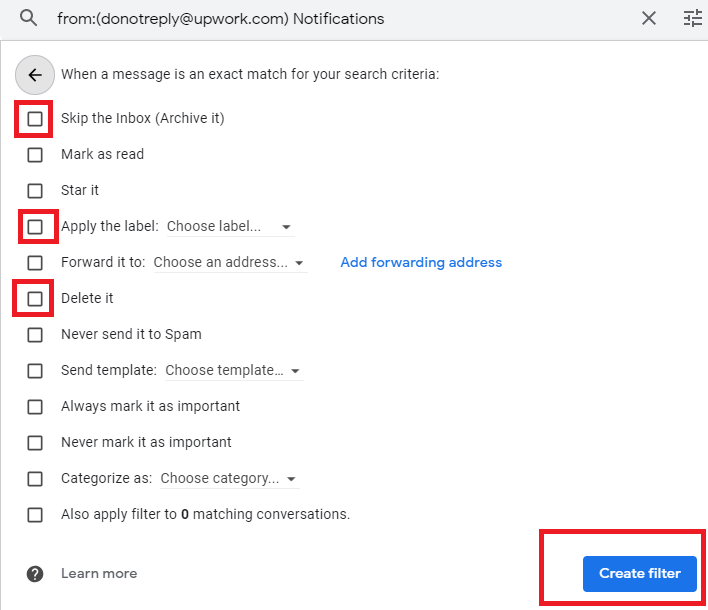
Task: Enable the Categorize as checkbox
Action: (35, 479)
